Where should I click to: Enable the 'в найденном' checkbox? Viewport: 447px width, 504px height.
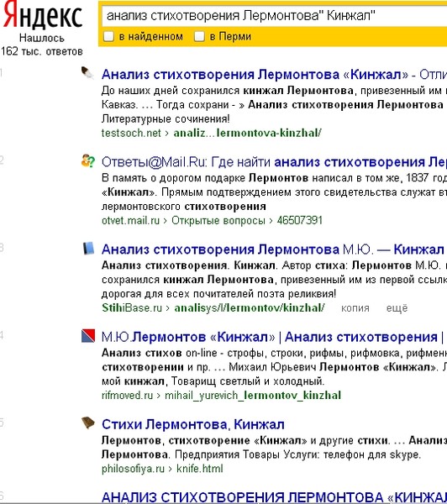pos(108,36)
